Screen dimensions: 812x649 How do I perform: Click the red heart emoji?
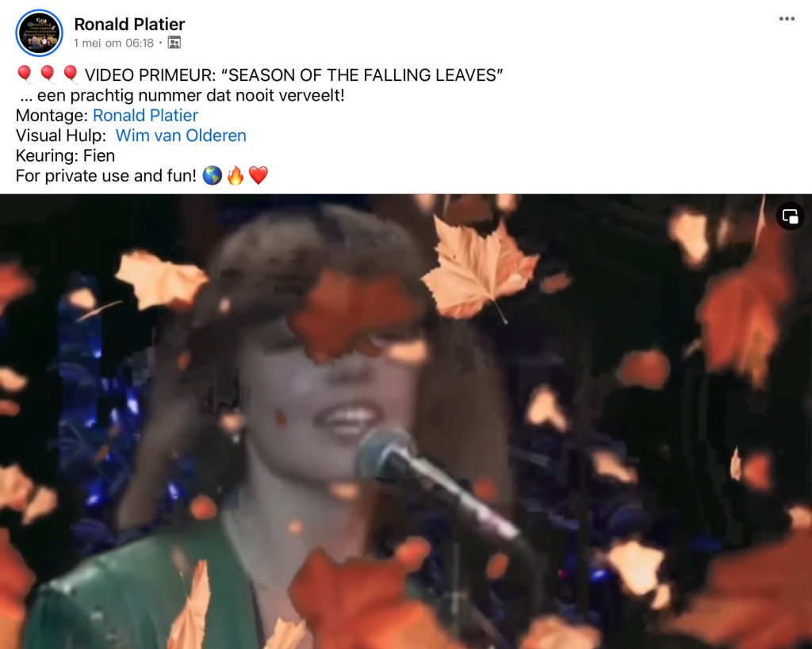coord(259,175)
